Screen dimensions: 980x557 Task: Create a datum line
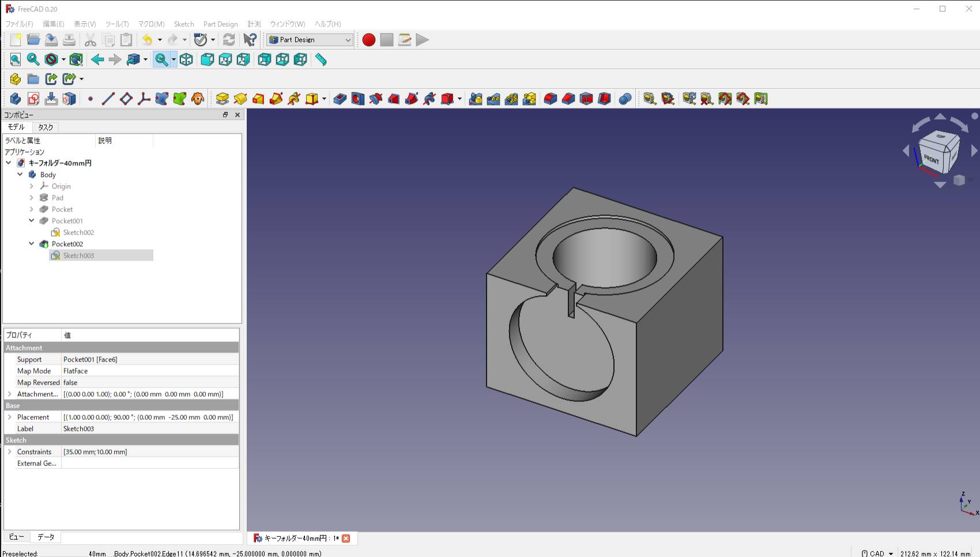pos(108,99)
